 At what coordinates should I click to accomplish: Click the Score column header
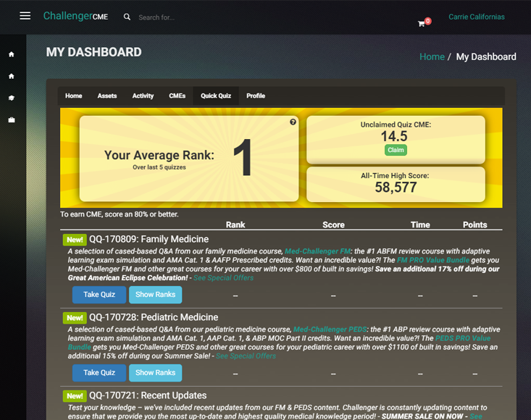tap(333, 224)
